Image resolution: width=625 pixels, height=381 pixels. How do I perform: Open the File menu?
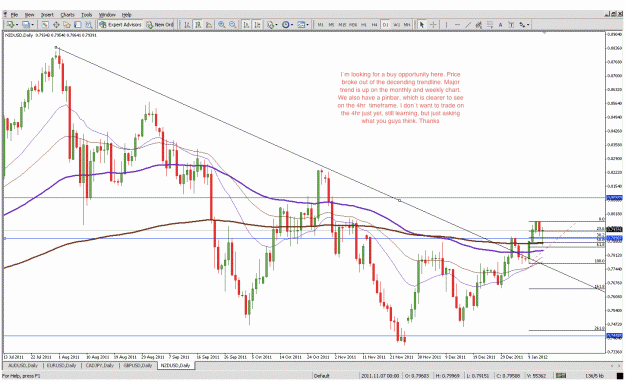click(14, 15)
